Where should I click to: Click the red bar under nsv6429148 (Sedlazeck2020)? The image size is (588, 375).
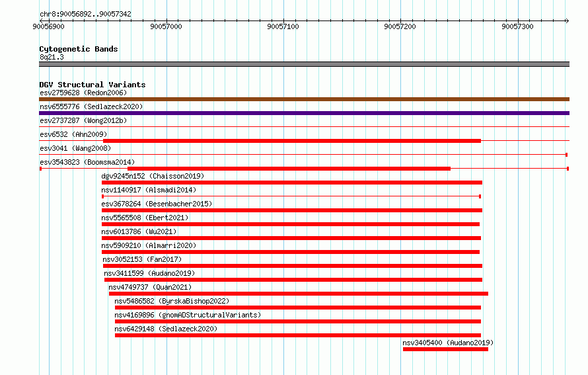[x=298, y=335]
